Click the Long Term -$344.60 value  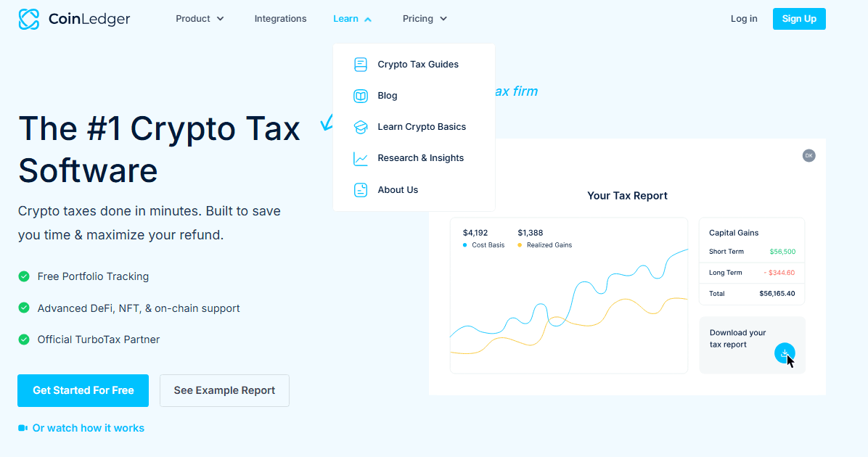tap(779, 273)
